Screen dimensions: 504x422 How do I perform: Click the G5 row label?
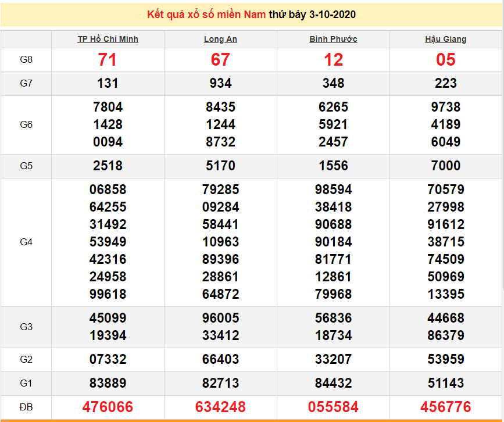(x=26, y=166)
